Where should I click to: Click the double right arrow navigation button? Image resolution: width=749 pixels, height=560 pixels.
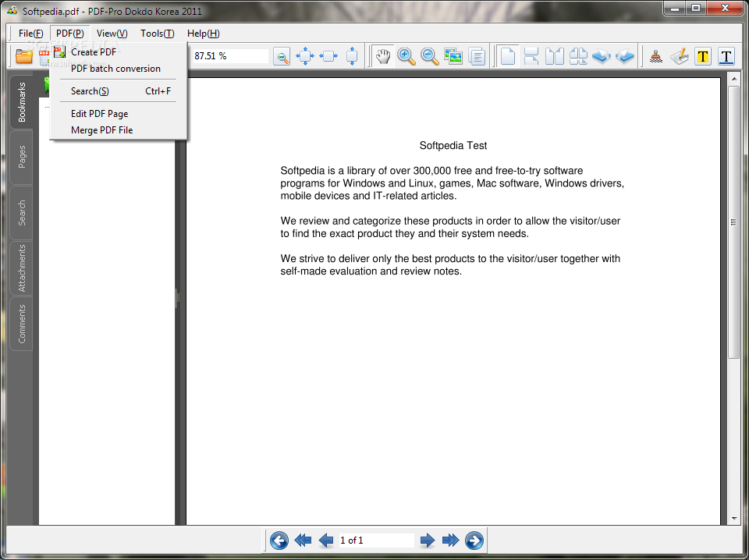coord(450,541)
